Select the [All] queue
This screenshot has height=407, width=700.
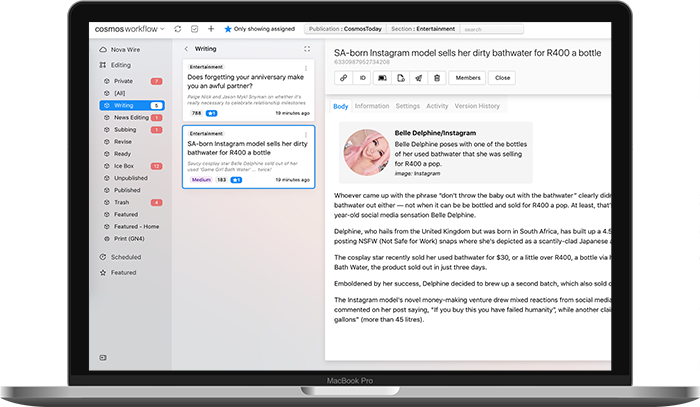click(133, 93)
